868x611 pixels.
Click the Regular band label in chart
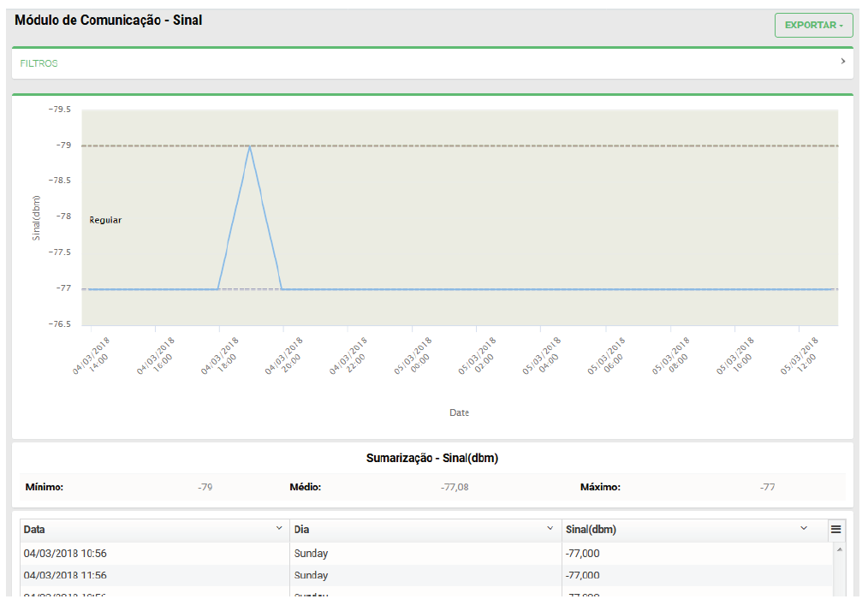105,220
